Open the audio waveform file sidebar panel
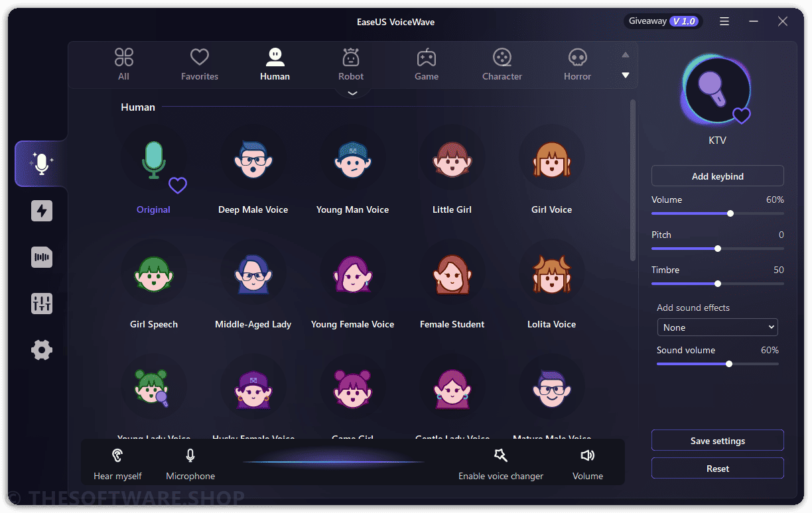 point(42,257)
